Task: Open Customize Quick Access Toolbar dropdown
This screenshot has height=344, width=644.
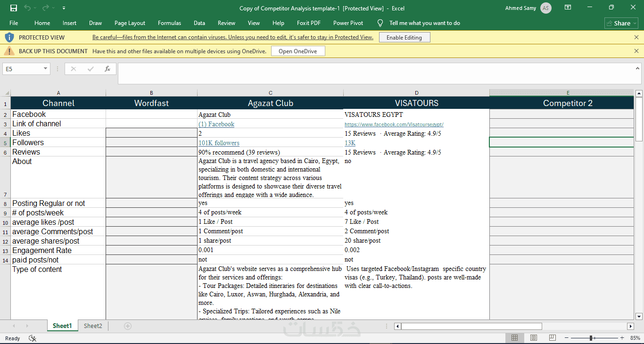Action: [x=64, y=8]
